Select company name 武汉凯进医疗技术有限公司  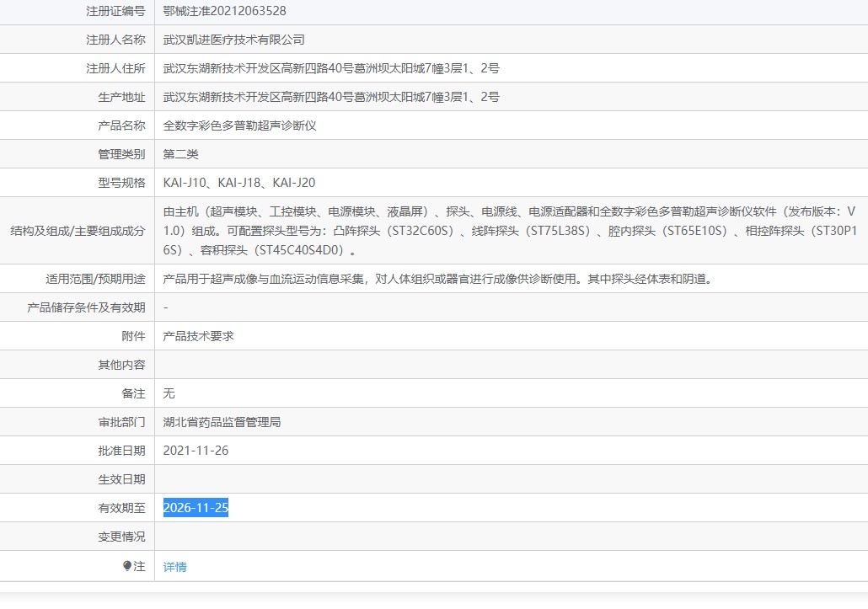click(233, 40)
